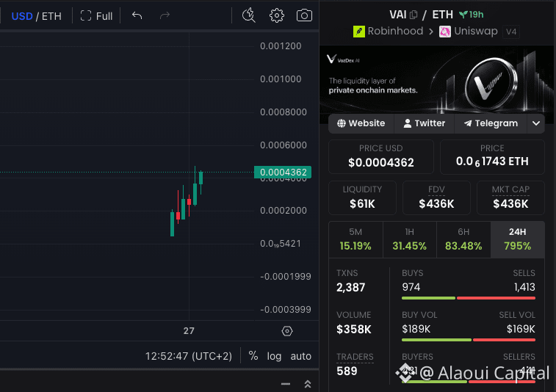
Task: Click the Uniswap DEX logo
Action: (445, 32)
